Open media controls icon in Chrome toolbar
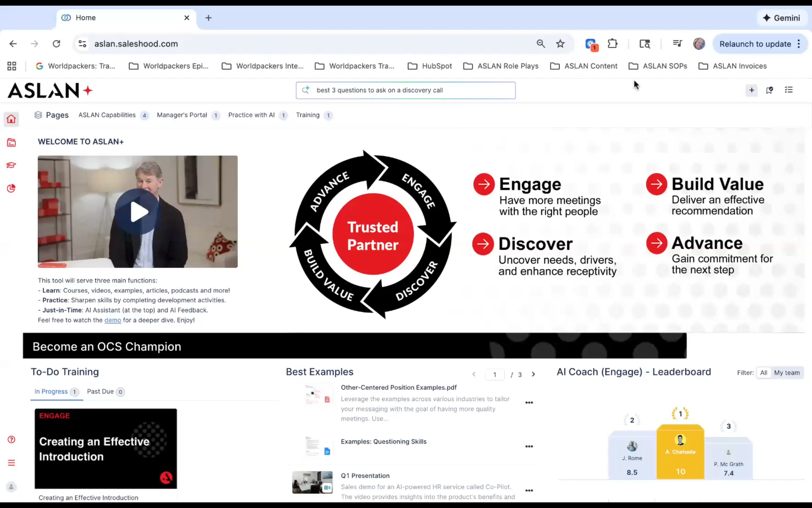This screenshot has width=812, height=508. click(x=677, y=44)
